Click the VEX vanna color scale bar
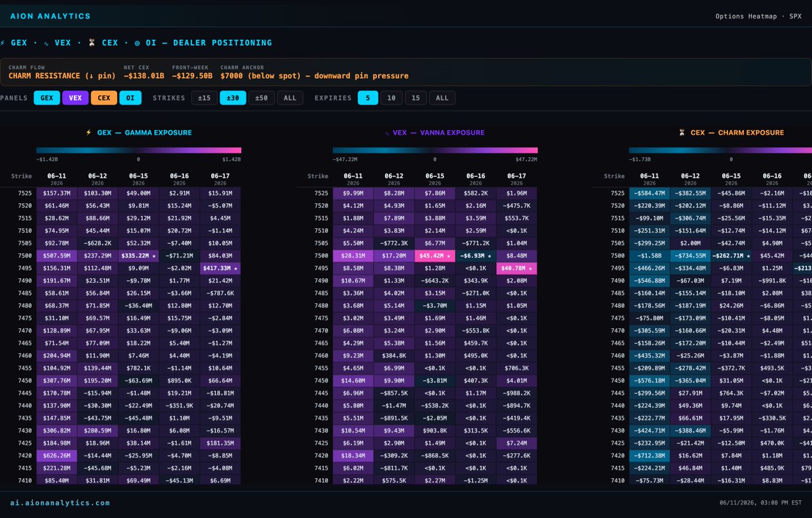The height and width of the screenshot is (518, 812). pyautogui.click(x=435, y=150)
